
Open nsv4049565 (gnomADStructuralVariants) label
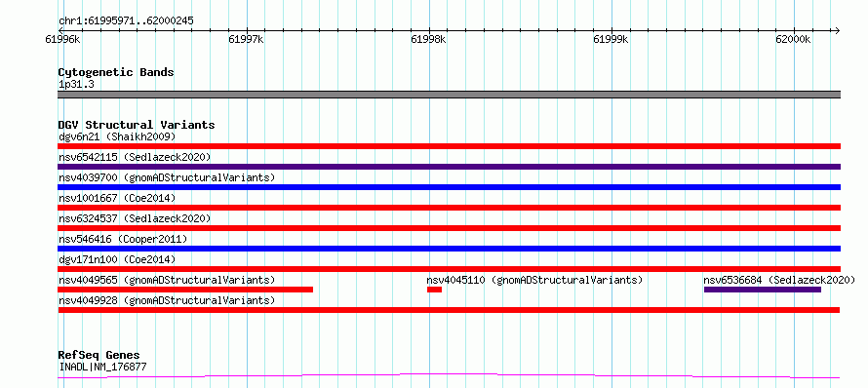(167, 280)
